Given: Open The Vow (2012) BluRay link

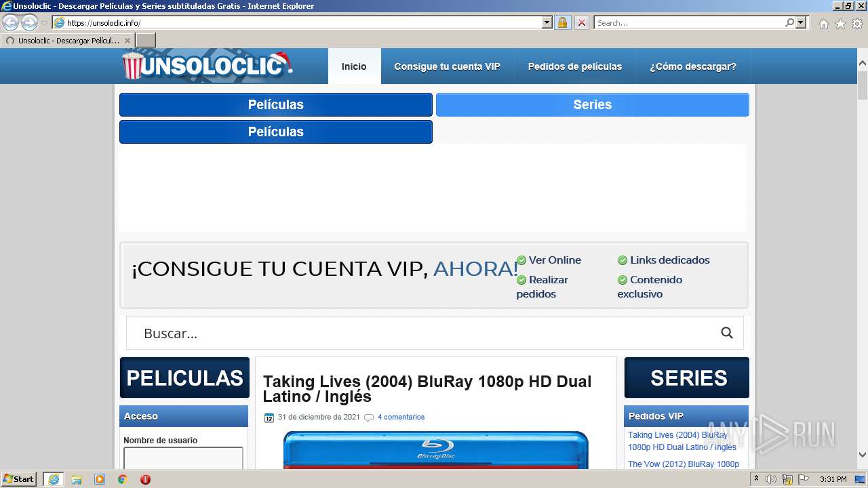Looking at the screenshot, I should pyautogui.click(x=684, y=464).
